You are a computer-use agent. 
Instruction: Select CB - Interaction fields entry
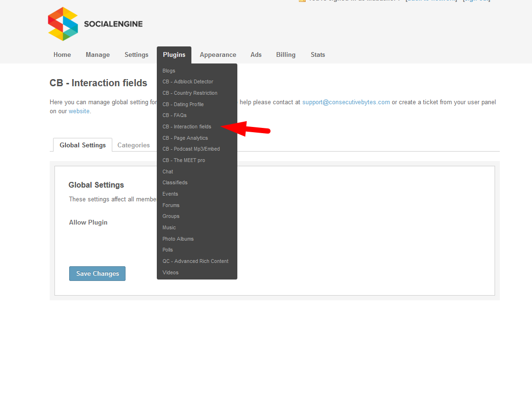[187, 127]
